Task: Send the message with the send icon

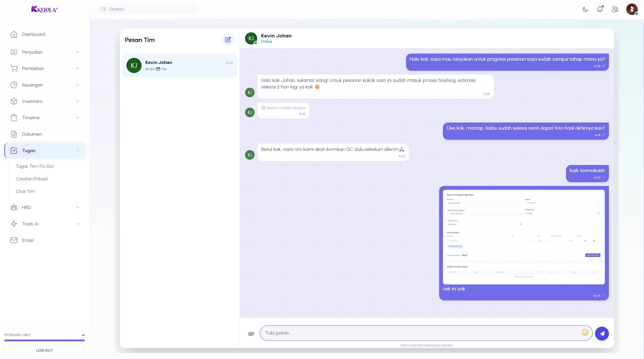Action: (x=602, y=333)
